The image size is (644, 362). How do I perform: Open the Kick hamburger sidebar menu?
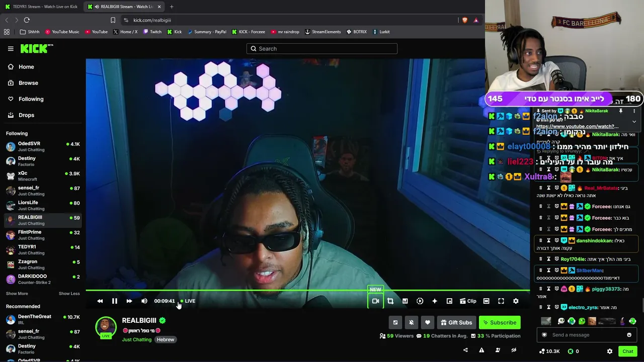tap(11, 49)
